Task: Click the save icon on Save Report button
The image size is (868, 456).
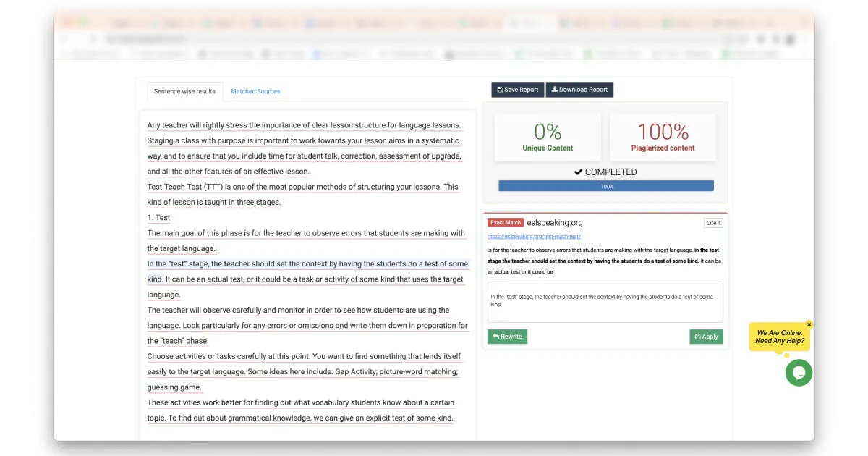Action: click(501, 90)
